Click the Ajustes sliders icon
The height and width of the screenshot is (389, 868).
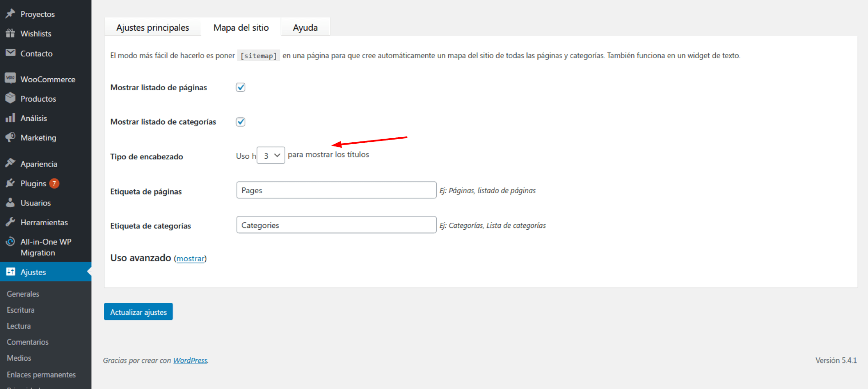[x=10, y=272]
